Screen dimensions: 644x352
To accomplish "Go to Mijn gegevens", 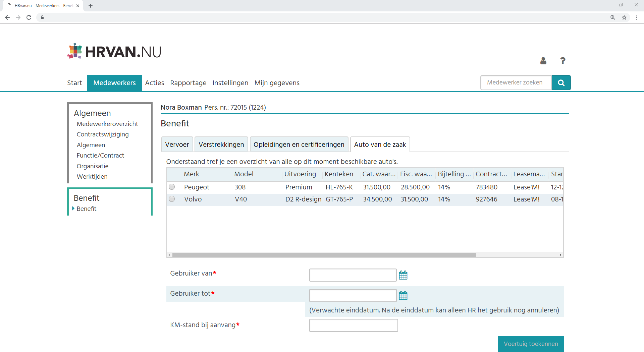I will [277, 83].
